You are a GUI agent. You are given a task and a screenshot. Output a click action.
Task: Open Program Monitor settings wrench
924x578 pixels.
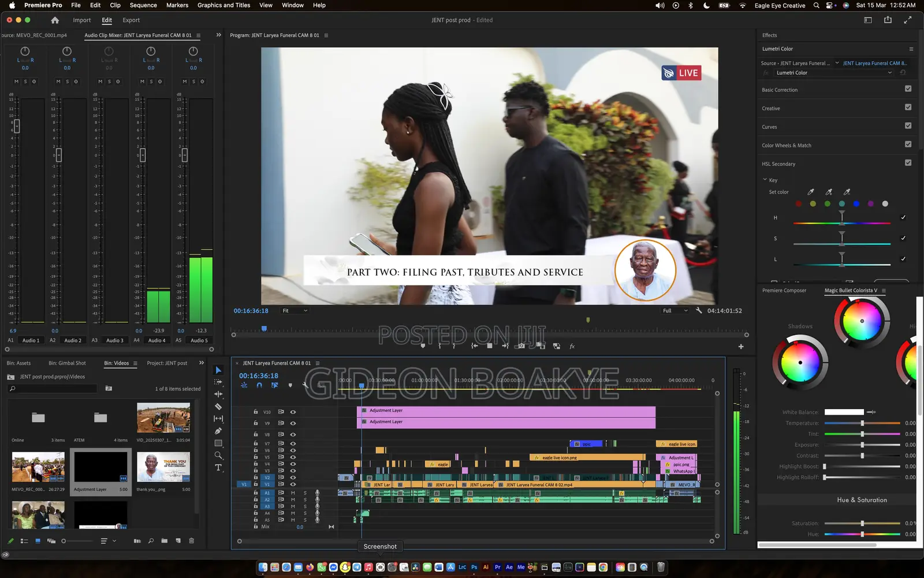[699, 310]
